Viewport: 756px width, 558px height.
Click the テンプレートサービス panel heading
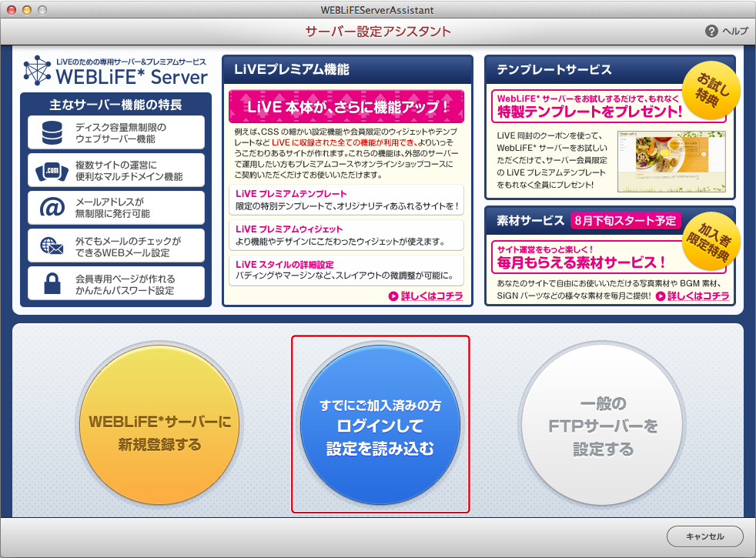coord(554,69)
